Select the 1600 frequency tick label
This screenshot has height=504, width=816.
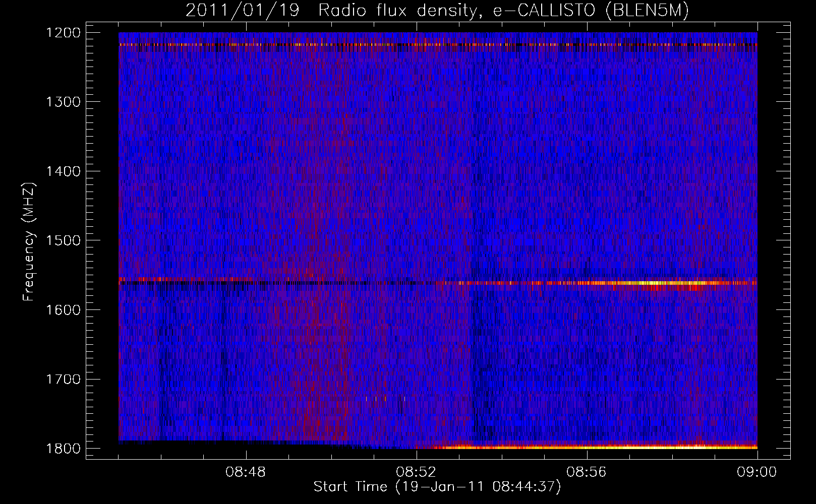63,310
